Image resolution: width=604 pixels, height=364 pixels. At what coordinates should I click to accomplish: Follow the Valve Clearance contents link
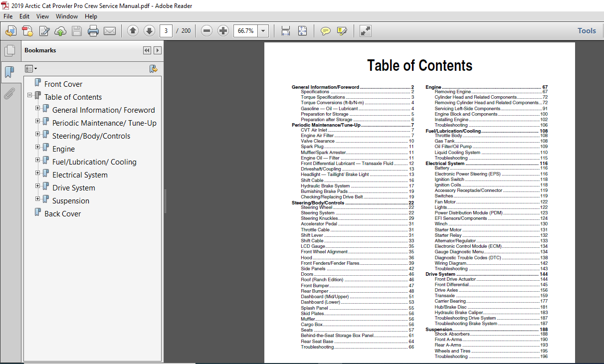tap(357, 141)
